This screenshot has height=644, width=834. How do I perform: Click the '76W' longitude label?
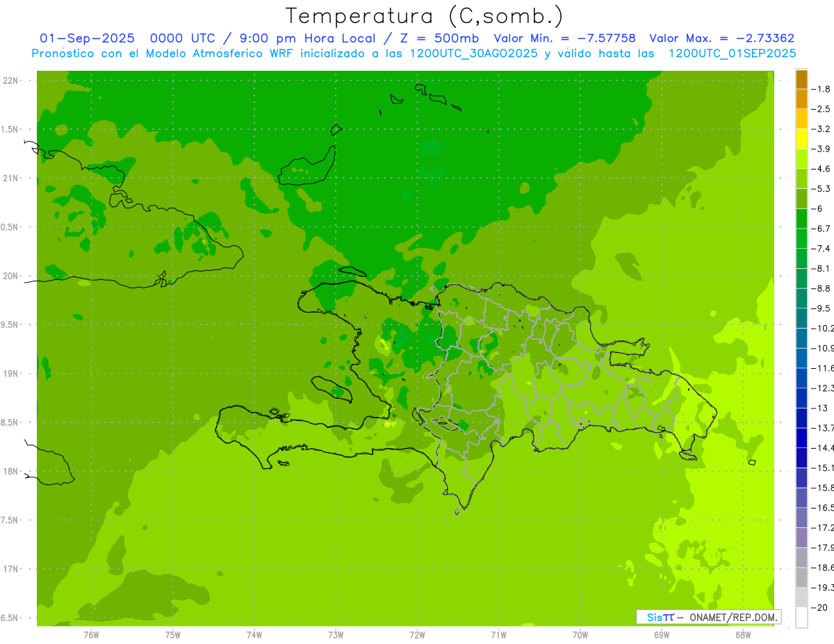[91, 636]
